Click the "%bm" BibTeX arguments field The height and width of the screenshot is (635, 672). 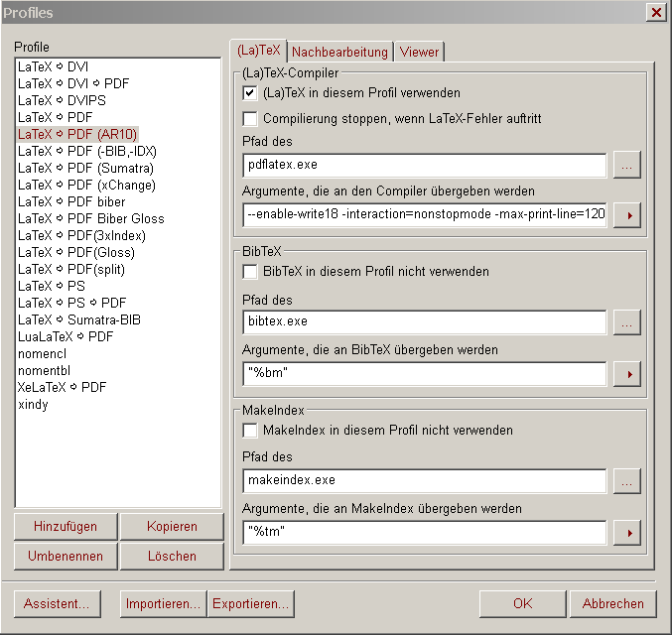(424, 374)
